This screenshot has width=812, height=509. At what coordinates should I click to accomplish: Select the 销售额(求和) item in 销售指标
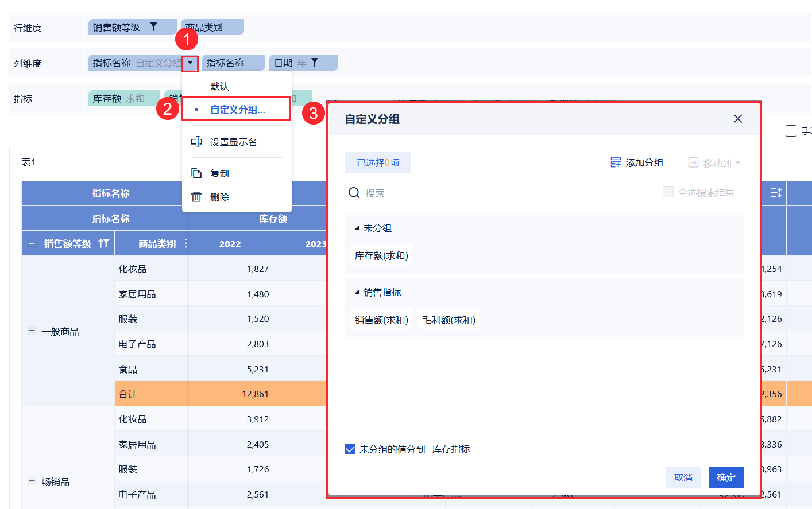(381, 320)
